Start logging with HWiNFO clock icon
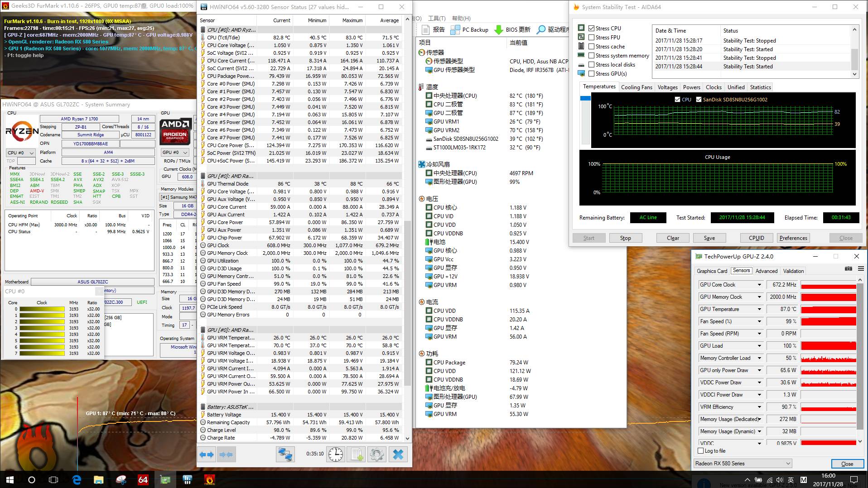The width and height of the screenshot is (868, 488). tap(335, 454)
